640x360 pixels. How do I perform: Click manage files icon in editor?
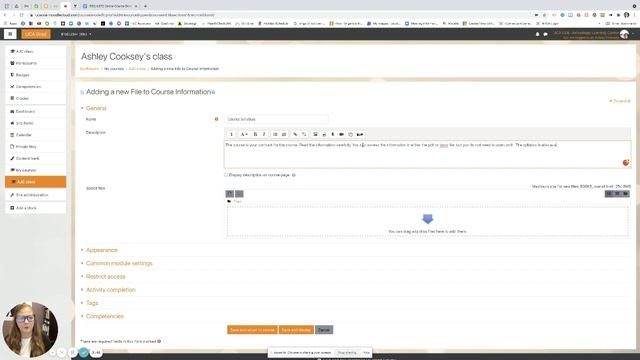click(351, 134)
